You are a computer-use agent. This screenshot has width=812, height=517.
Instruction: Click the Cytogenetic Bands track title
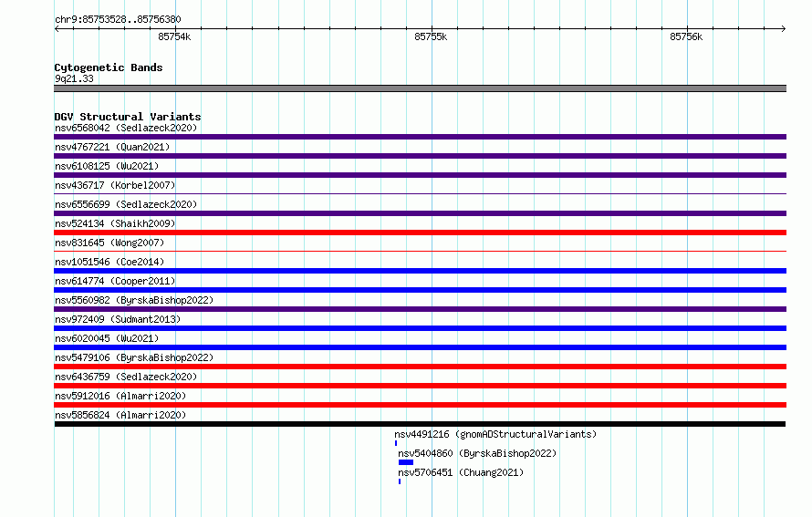[x=109, y=67]
